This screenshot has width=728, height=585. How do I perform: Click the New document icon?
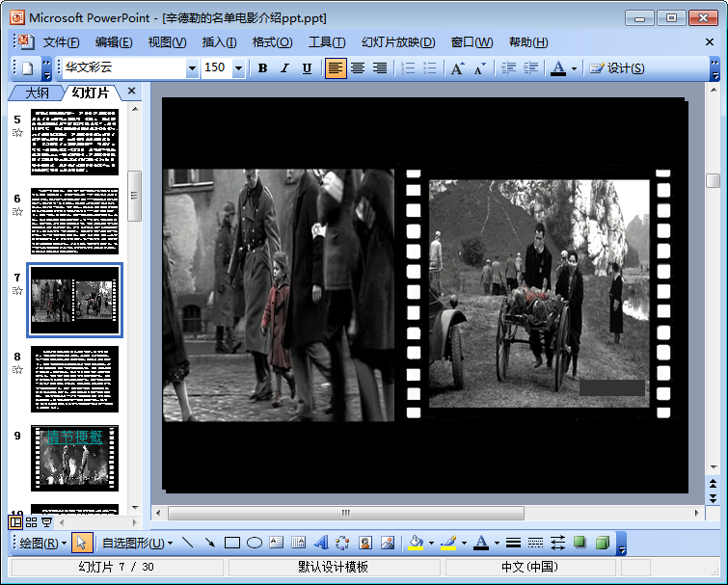pyautogui.click(x=27, y=68)
